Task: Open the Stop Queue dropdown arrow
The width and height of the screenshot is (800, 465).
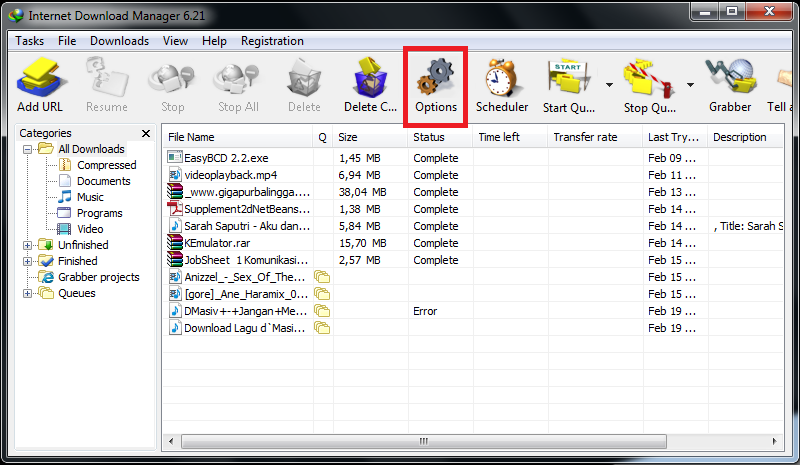Action: [x=690, y=85]
